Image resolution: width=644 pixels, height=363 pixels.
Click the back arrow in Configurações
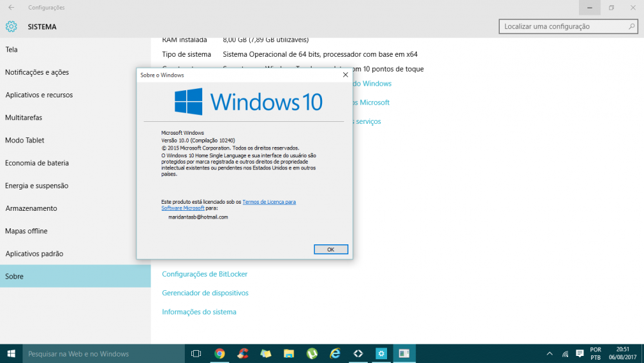click(x=11, y=8)
